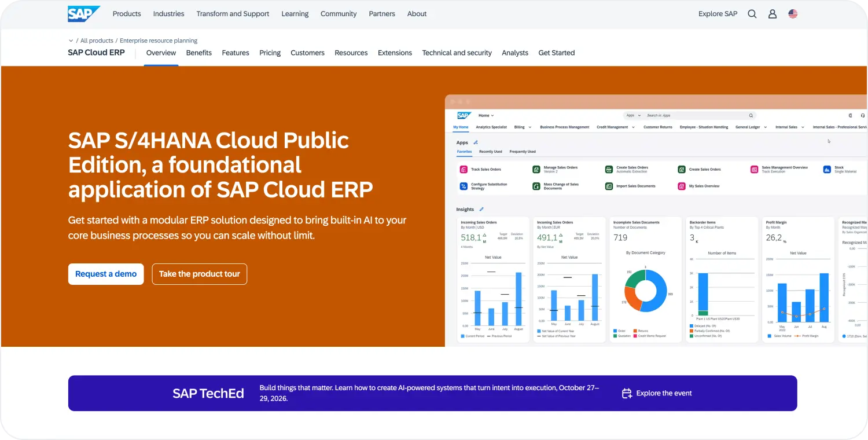Click the magnifier in the dashboard search bar
868x440 pixels.
pyautogui.click(x=751, y=116)
